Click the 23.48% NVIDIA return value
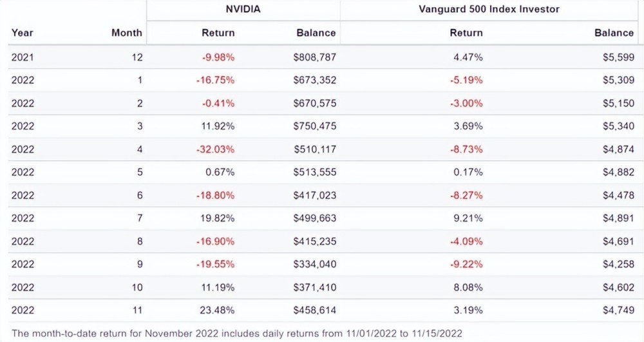Image resolution: width=644 pixels, height=342 pixels. [218, 310]
